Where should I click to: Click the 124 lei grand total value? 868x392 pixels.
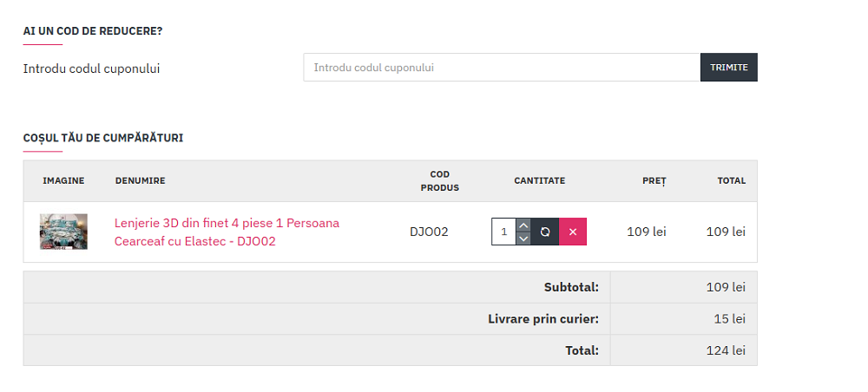point(726,350)
